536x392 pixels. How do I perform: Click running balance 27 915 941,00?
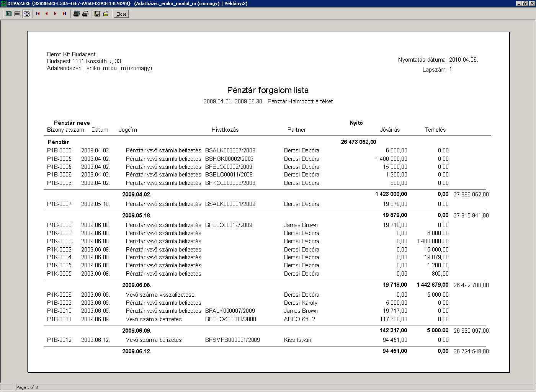[471, 216]
